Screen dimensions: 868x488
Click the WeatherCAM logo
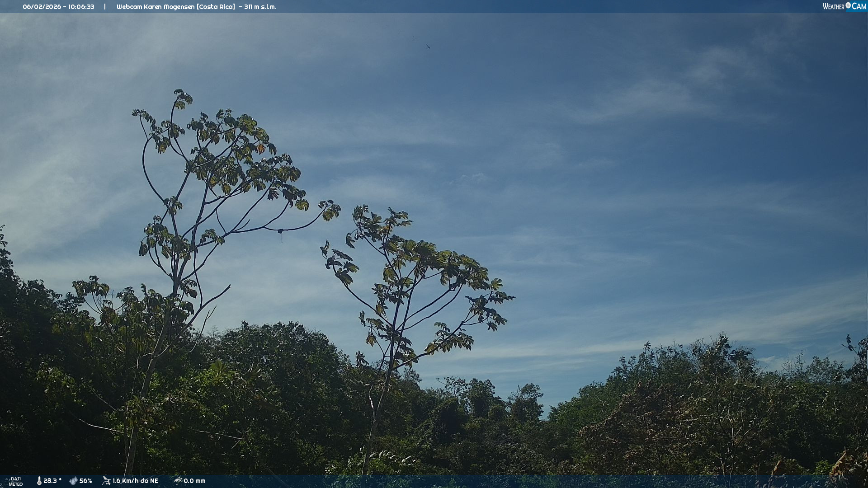coord(844,6)
